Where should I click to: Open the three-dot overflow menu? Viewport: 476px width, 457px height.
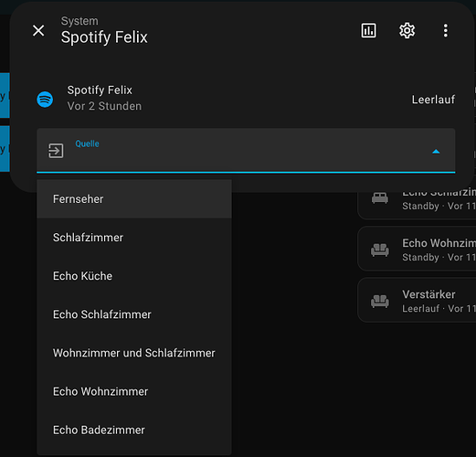point(446,31)
